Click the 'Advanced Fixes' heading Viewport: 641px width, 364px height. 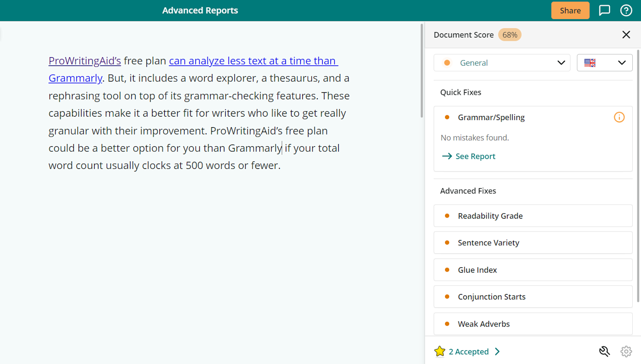pyautogui.click(x=468, y=191)
